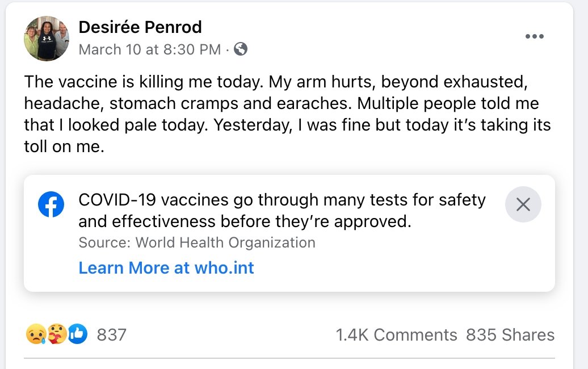
Task: Dismiss the COVID-19 info card
Action: 523,204
